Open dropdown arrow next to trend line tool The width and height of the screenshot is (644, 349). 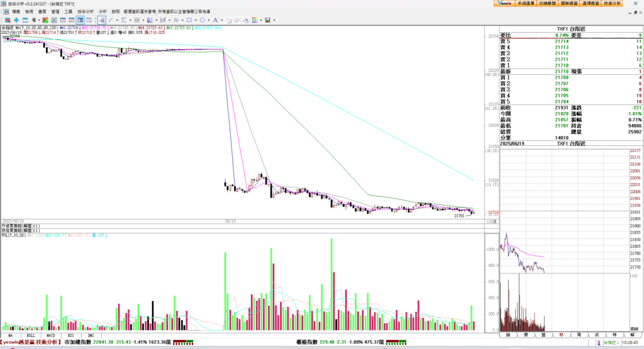coord(117,20)
